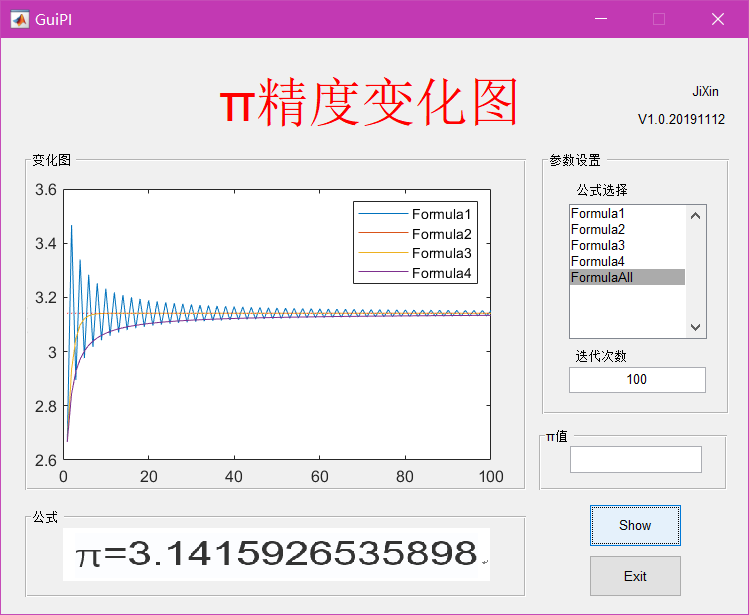The image size is (749, 615).
Task: Select Formula3 in the formula list
Action: (x=627, y=245)
